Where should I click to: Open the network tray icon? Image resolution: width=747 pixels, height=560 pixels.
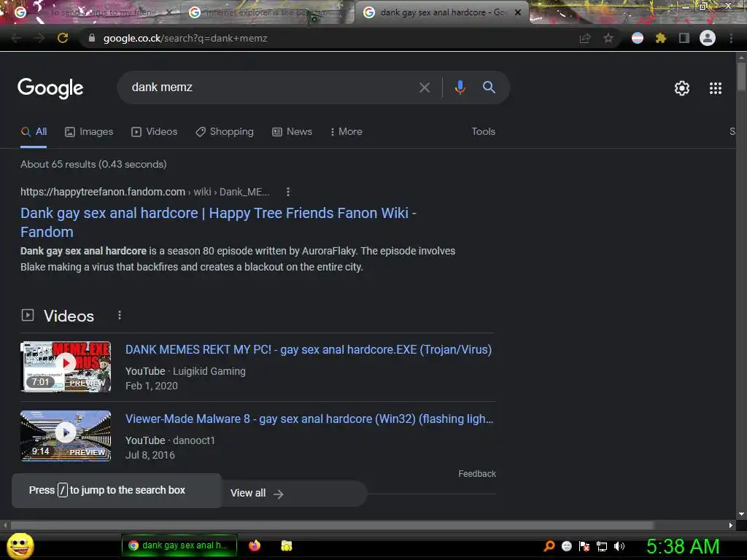click(x=602, y=546)
